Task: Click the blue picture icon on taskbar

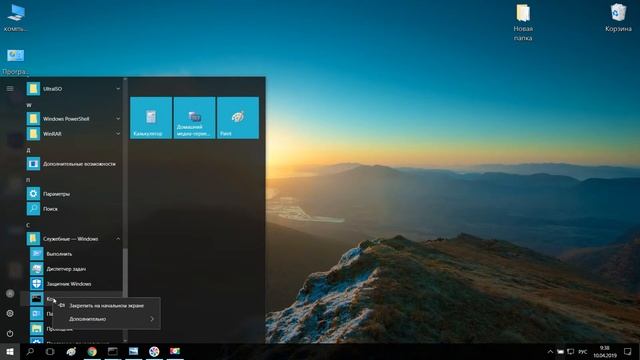Action: click(x=133, y=351)
